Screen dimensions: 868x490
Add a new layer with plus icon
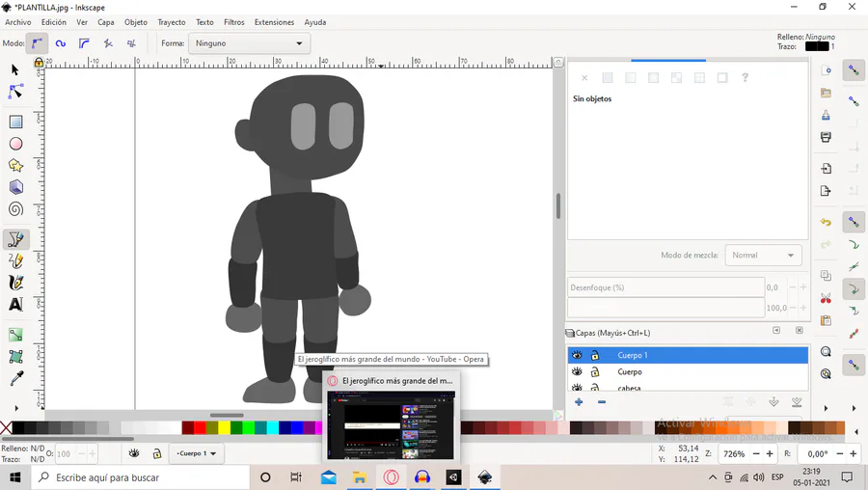click(579, 402)
